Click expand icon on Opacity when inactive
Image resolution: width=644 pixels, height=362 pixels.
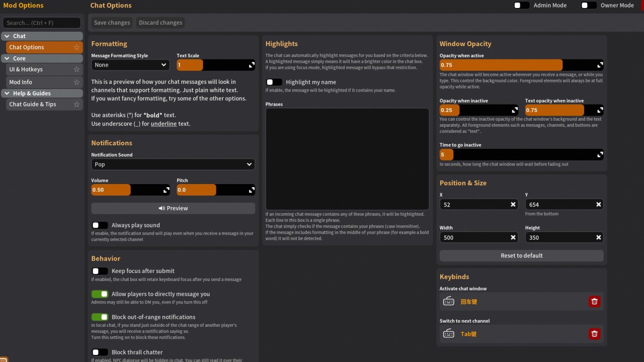coord(515,110)
